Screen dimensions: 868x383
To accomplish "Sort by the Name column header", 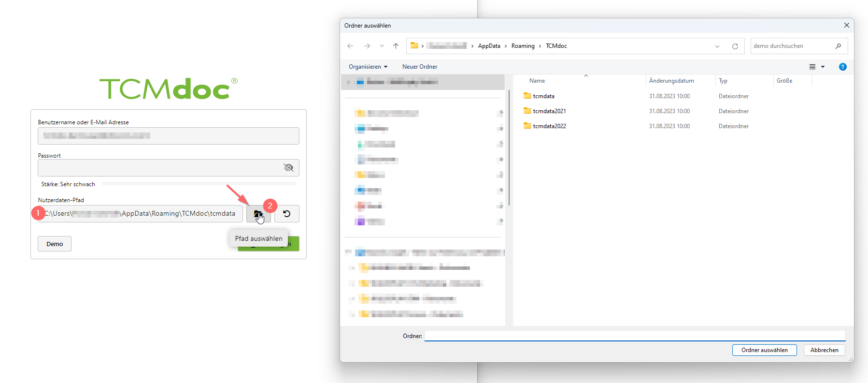I will pyautogui.click(x=537, y=81).
